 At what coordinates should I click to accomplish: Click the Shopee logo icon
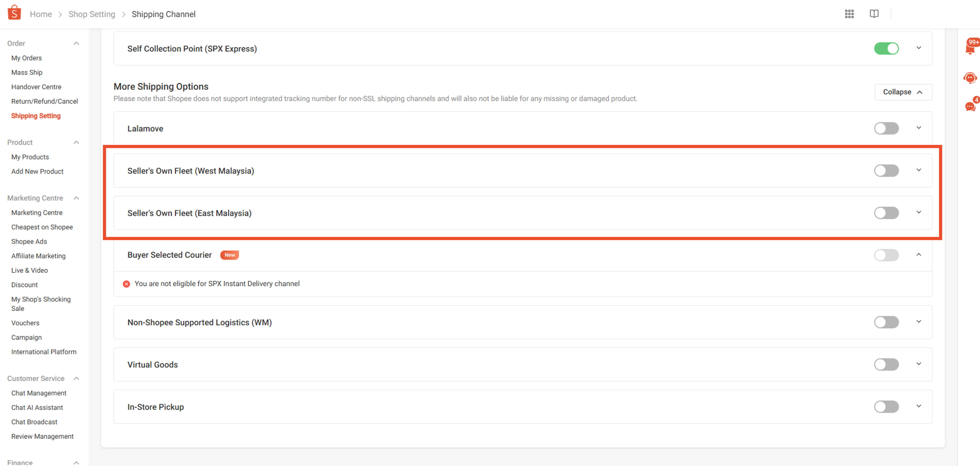tap(14, 13)
